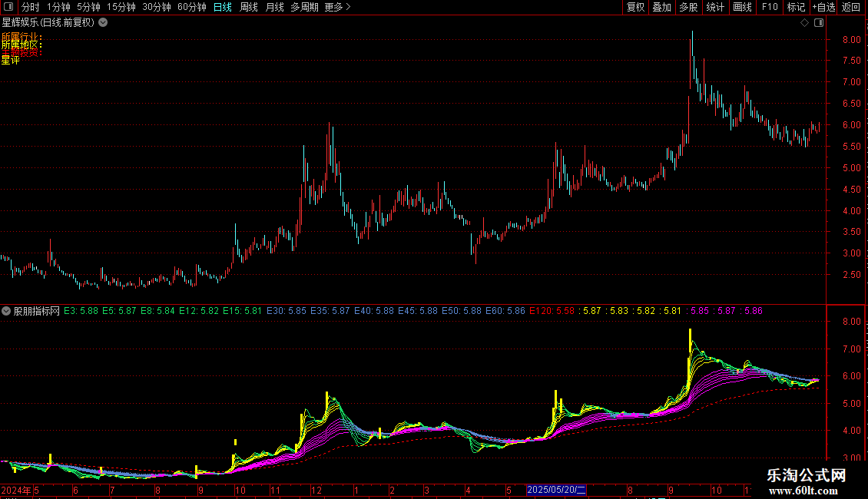Switch to 月线 monthly chart
This screenshot has width=868, height=499.
tap(274, 7)
